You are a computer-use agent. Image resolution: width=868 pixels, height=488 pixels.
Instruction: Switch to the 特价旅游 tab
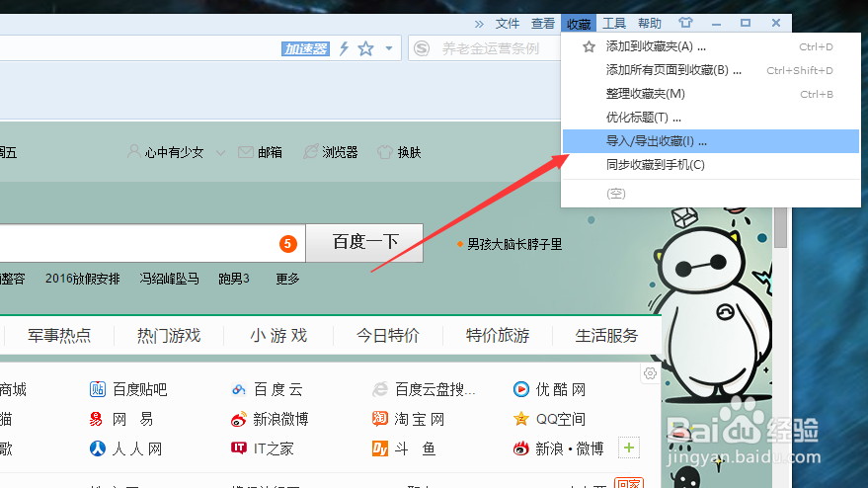[x=498, y=336]
